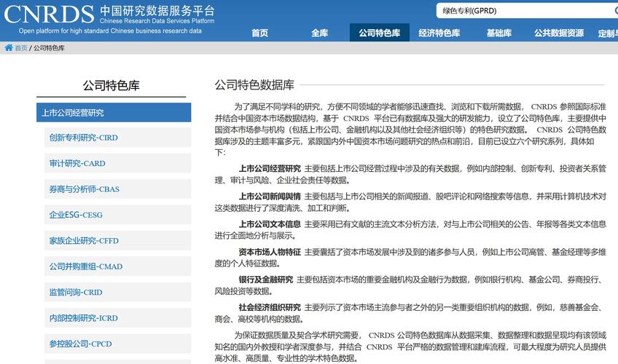Open the 公共数据资源 navigation tab
Viewport: 618px width, 364px height.
click(x=559, y=33)
